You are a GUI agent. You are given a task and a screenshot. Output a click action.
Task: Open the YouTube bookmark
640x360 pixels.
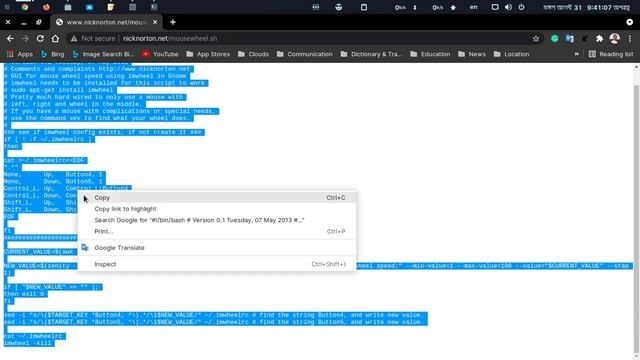pyautogui.click(x=160, y=54)
